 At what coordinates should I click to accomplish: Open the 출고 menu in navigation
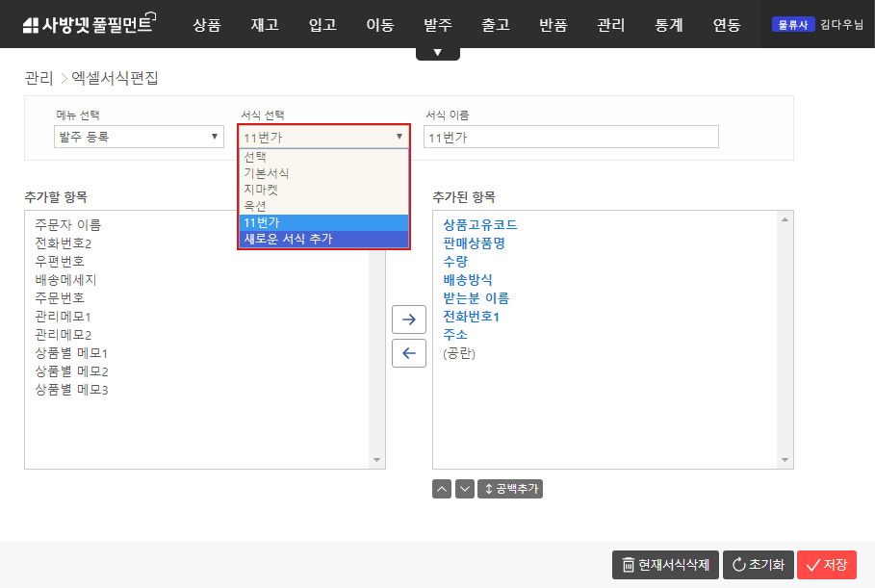click(x=496, y=25)
